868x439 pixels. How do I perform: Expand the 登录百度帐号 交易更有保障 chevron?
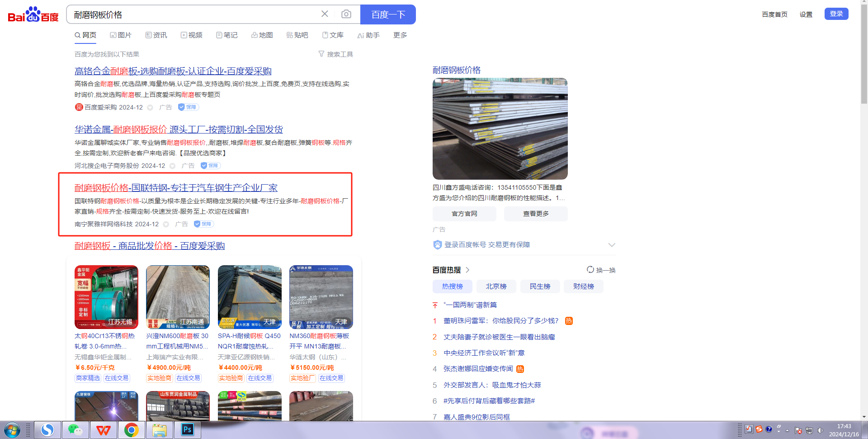[x=612, y=245]
